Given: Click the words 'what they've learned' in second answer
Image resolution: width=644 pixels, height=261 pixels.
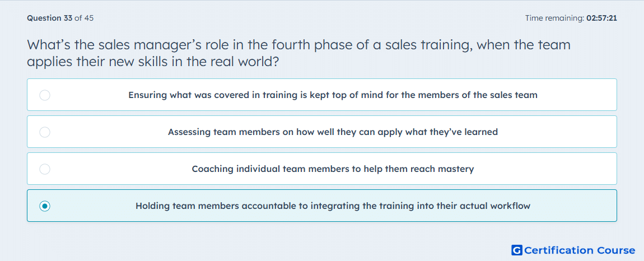Looking at the screenshot, I should pyautogui.click(x=452, y=132).
